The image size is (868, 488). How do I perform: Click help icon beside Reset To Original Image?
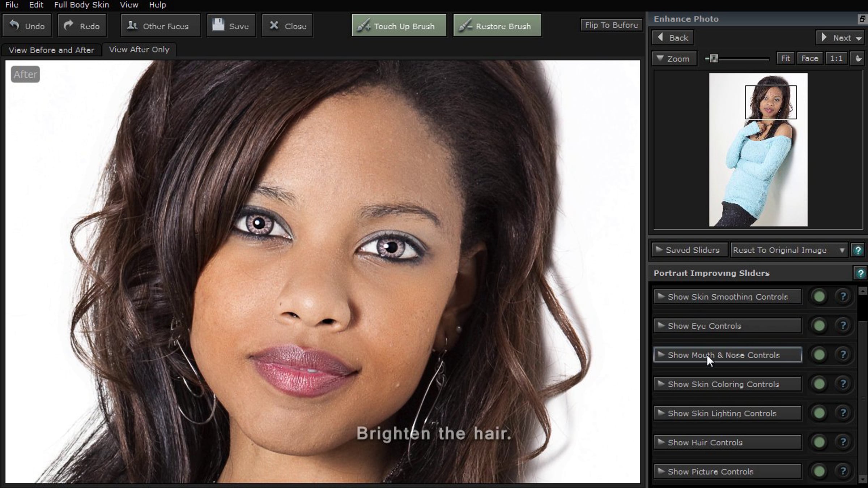[858, 250]
